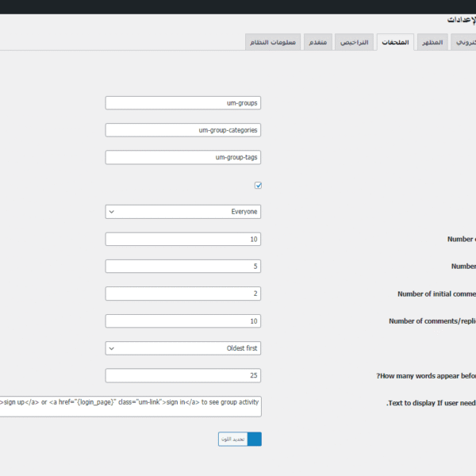This screenshot has height=476, width=476.
Task: Click the field containing value 5
Action: click(x=183, y=267)
